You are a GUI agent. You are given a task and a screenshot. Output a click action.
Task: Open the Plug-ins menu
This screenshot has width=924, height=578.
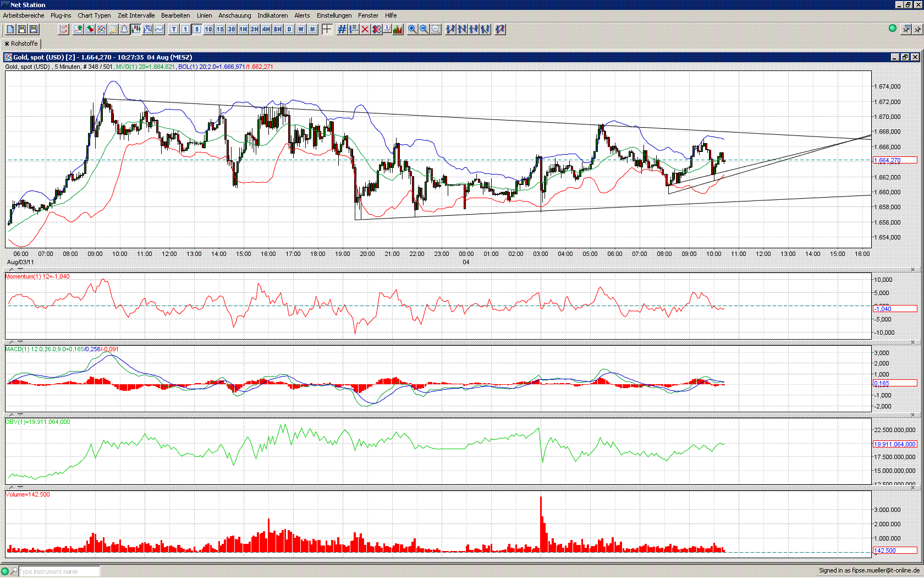pos(61,15)
